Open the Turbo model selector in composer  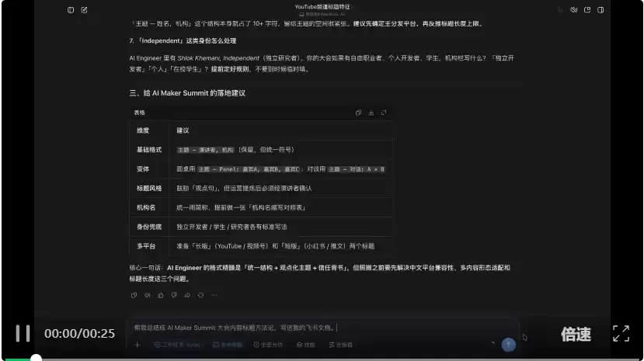click(x=177, y=345)
